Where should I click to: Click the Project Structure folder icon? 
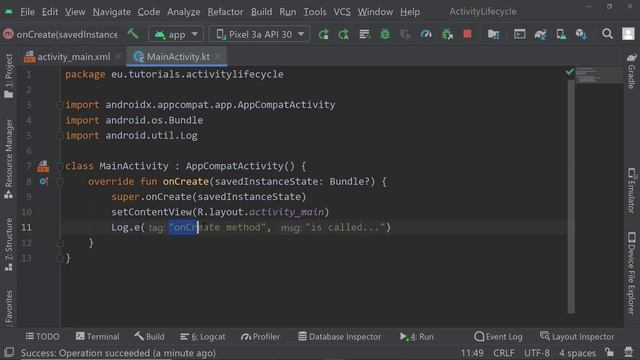[x=493, y=34]
